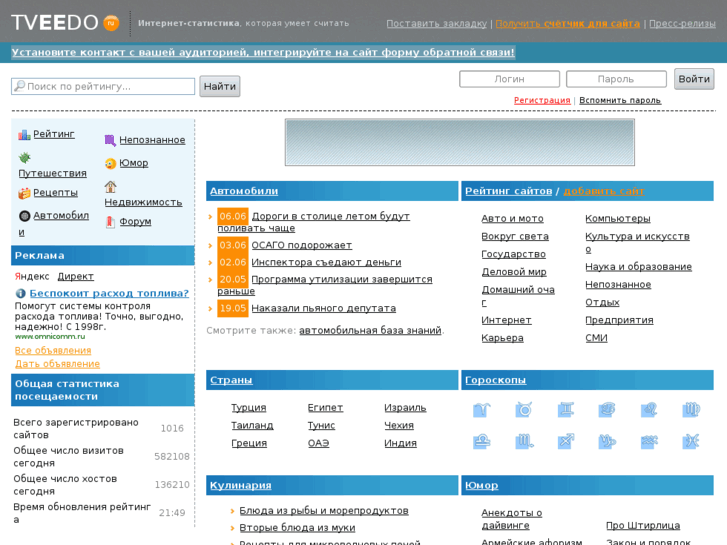Image resolution: width=727 pixels, height=545 pixels.
Task: Click the house icon above Недвижимость
Action: 110,186
